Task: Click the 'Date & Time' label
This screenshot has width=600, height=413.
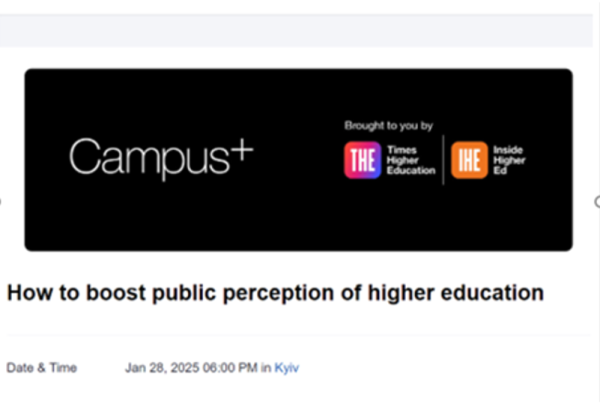Action: (41, 368)
